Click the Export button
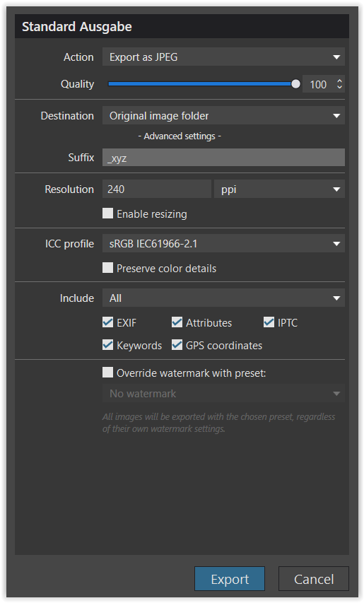The width and height of the screenshot is (364, 603). 230,579
